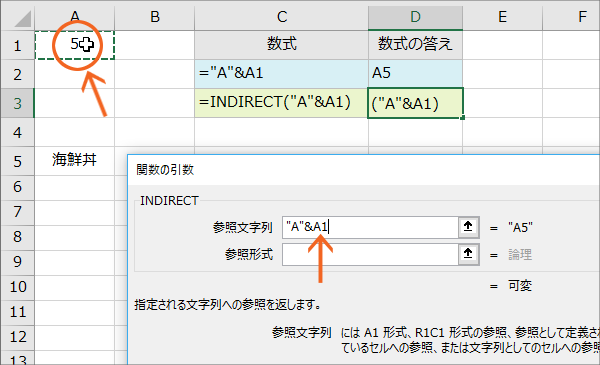The width and height of the screenshot is (600, 365).
Task: Click empty cell B1
Action: click(155, 45)
